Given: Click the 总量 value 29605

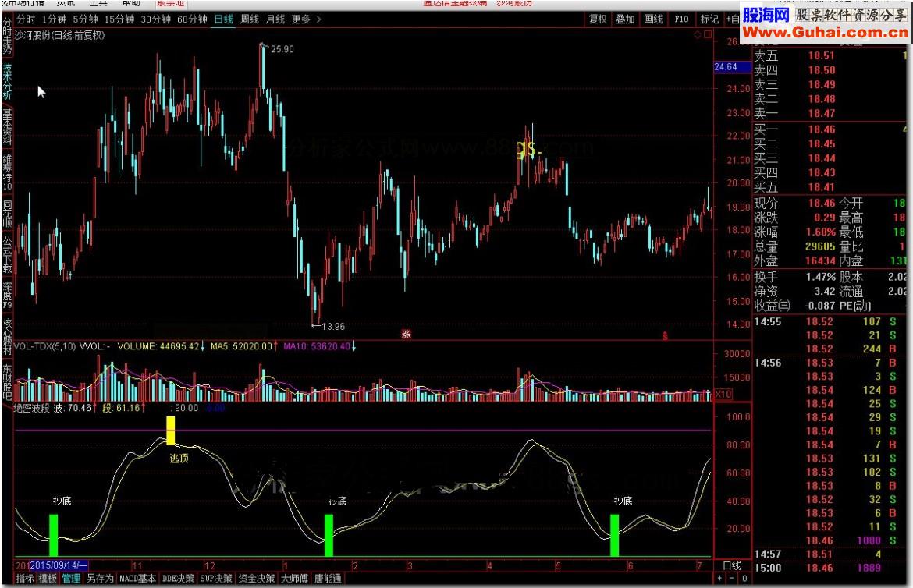Looking at the screenshot, I should click(x=820, y=246).
